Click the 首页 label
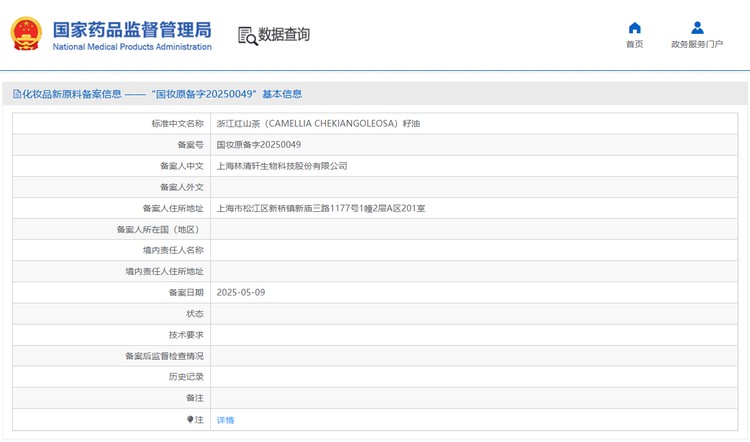This screenshot has height=442, width=750. pyautogui.click(x=634, y=44)
